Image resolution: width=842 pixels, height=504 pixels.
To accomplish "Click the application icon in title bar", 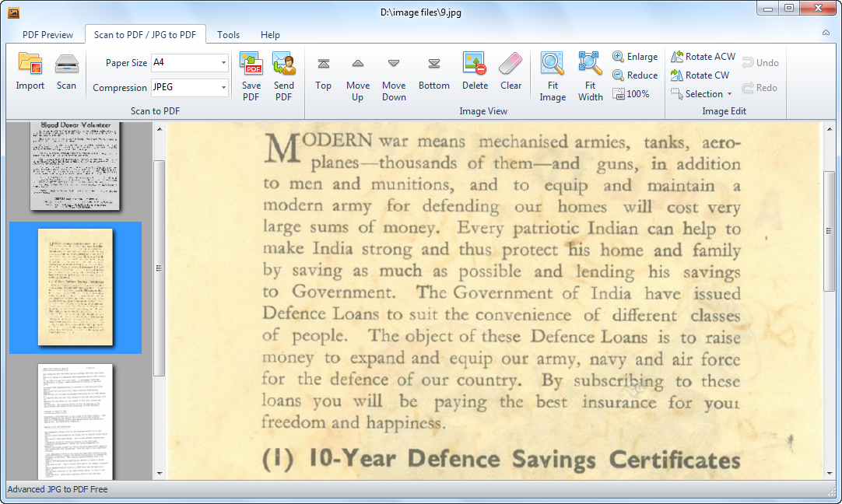I will coord(13,12).
